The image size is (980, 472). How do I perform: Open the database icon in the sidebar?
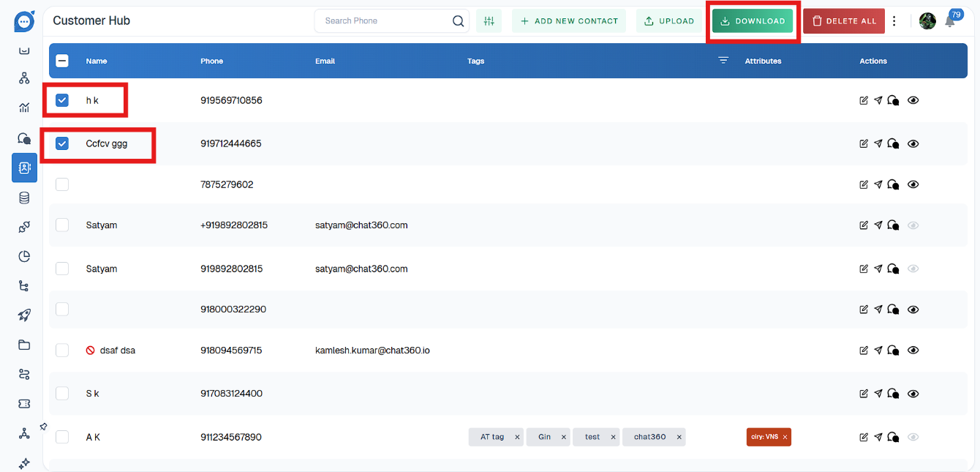tap(24, 198)
